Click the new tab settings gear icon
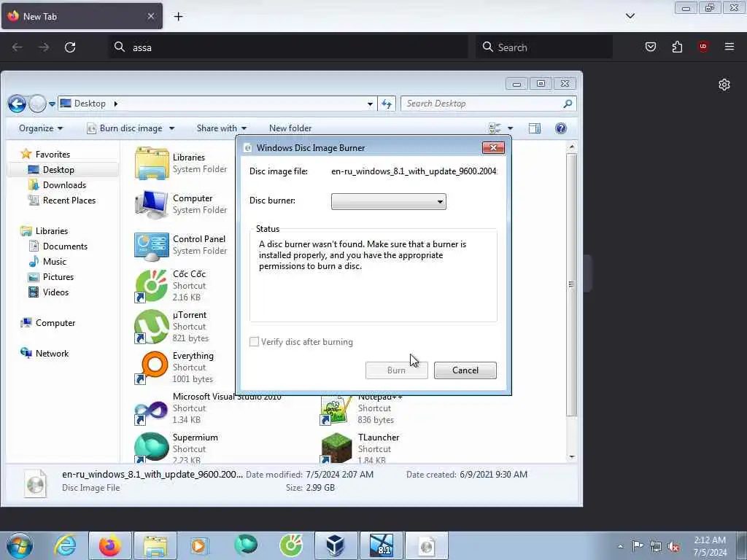The width and height of the screenshot is (747, 560). [x=724, y=85]
